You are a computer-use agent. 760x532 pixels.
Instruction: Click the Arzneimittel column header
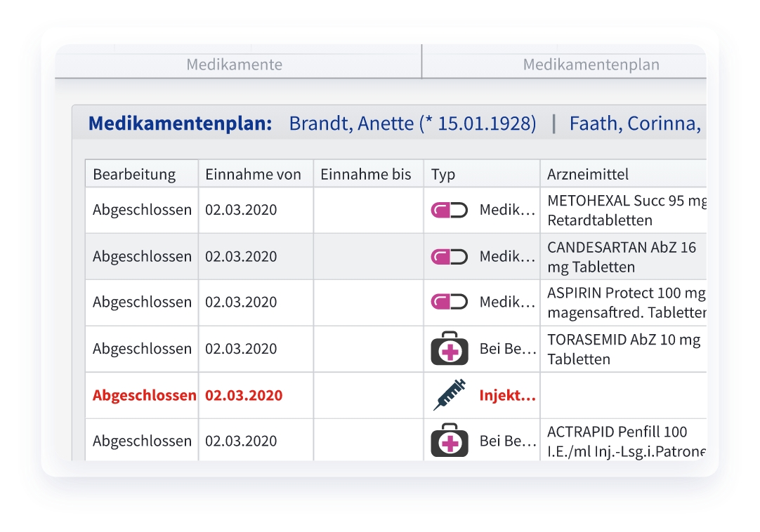(x=588, y=174)
